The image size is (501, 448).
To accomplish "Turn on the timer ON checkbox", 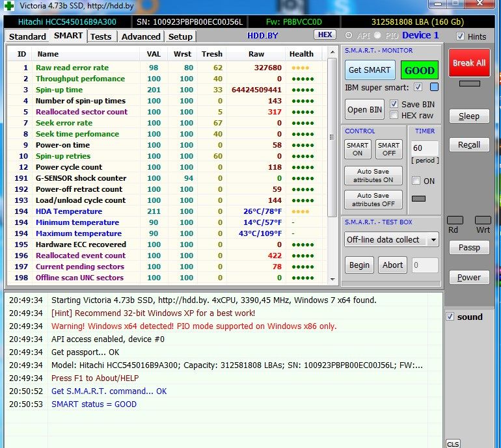I will point(416,181).
